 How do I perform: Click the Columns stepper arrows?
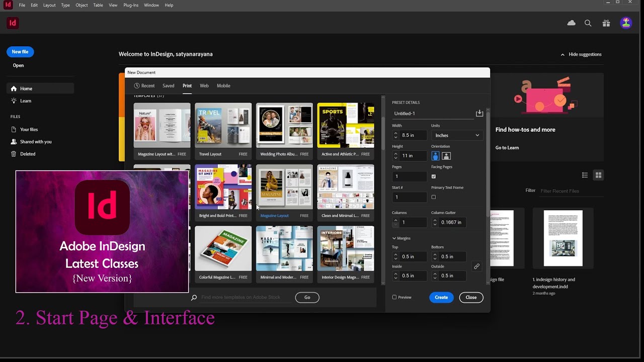[x=395, y=222]
